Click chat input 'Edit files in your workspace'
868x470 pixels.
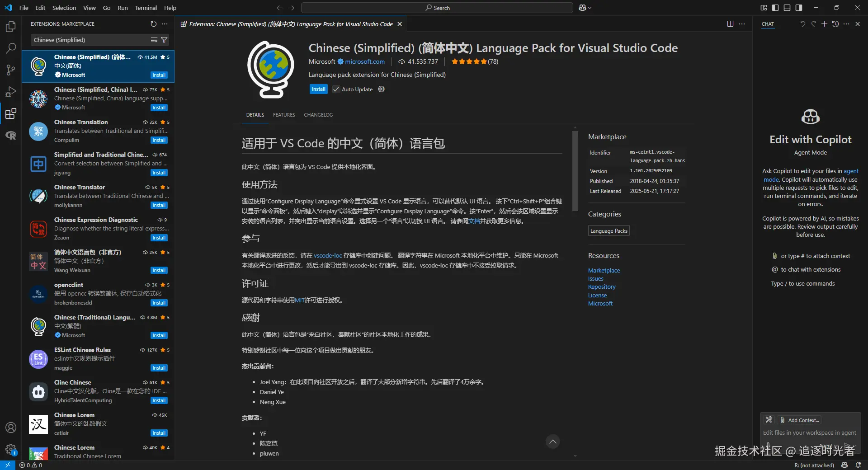809,432
